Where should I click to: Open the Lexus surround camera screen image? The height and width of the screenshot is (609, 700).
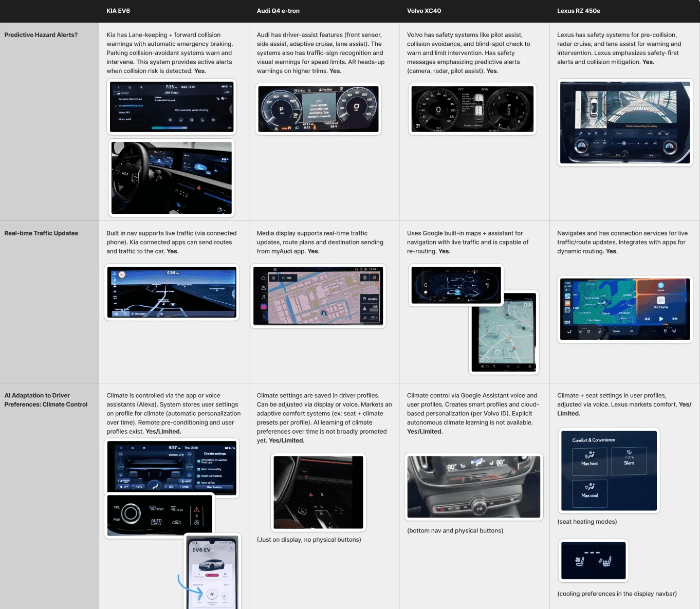(x=625, y=122)
